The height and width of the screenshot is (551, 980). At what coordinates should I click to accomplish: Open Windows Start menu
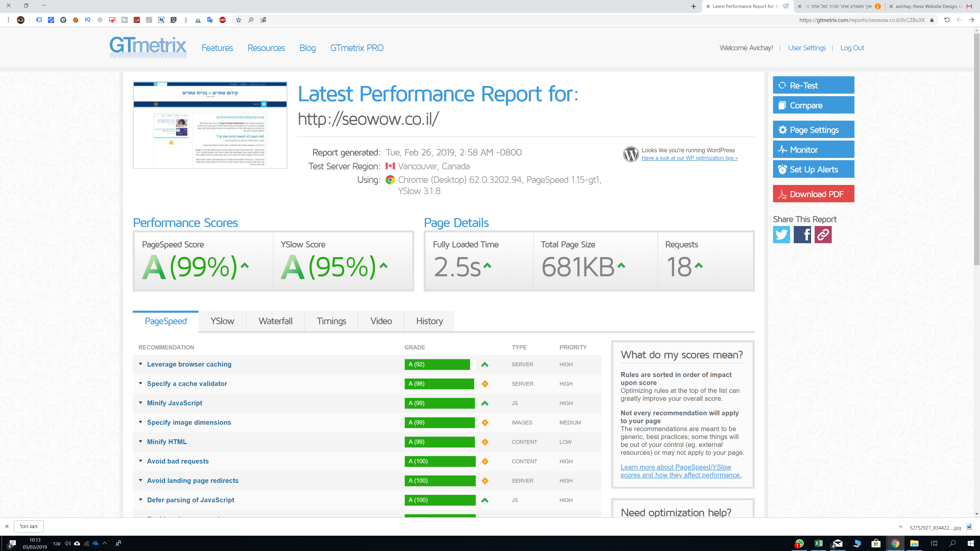[x=971, y=543]
